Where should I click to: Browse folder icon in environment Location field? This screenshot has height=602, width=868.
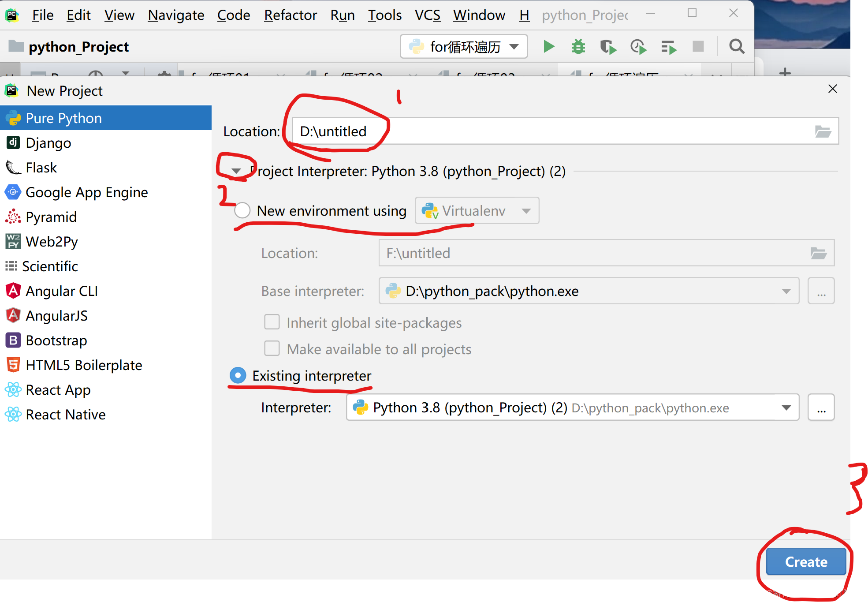click(x=819, y=253)
